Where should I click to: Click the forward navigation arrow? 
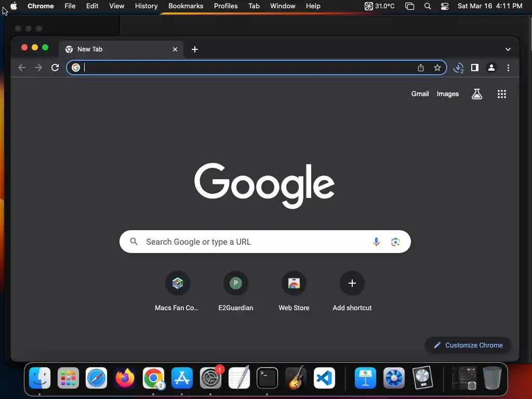coord(38,68)
